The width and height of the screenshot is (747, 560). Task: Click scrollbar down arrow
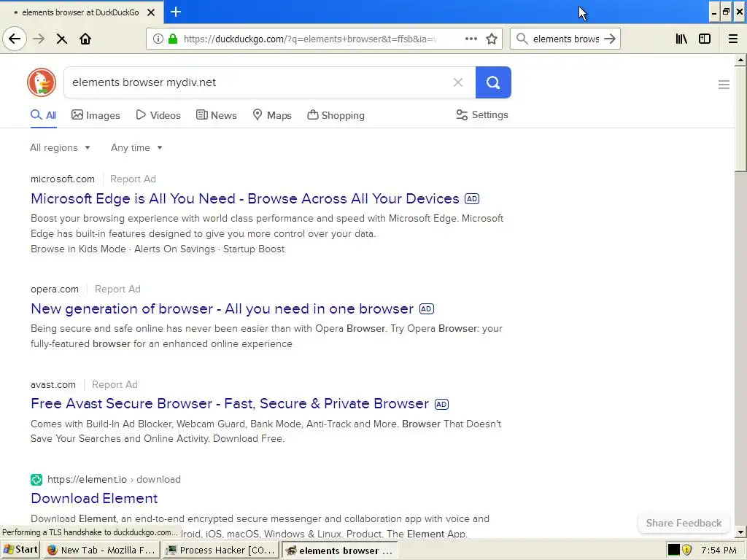740,532
